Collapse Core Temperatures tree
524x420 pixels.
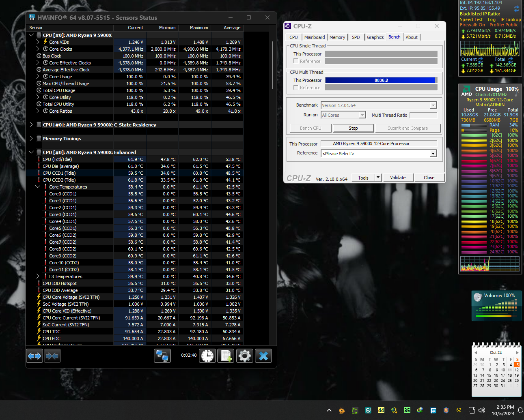point(38,186)
